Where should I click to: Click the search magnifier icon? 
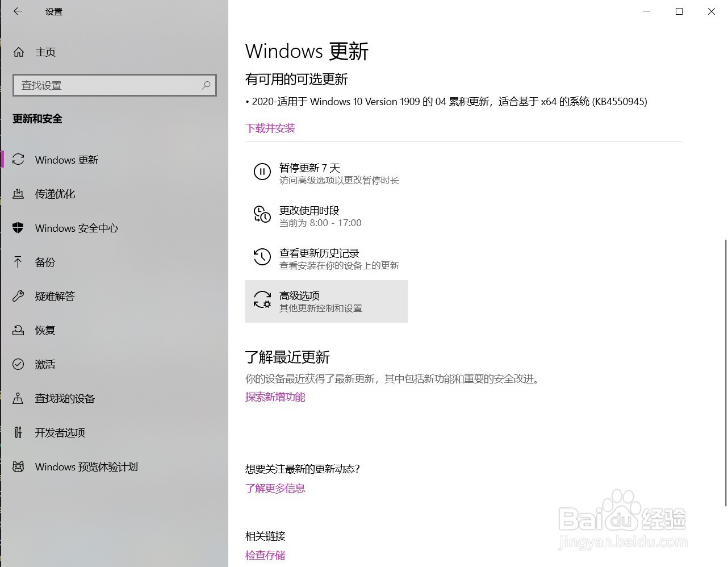(206, 85)
